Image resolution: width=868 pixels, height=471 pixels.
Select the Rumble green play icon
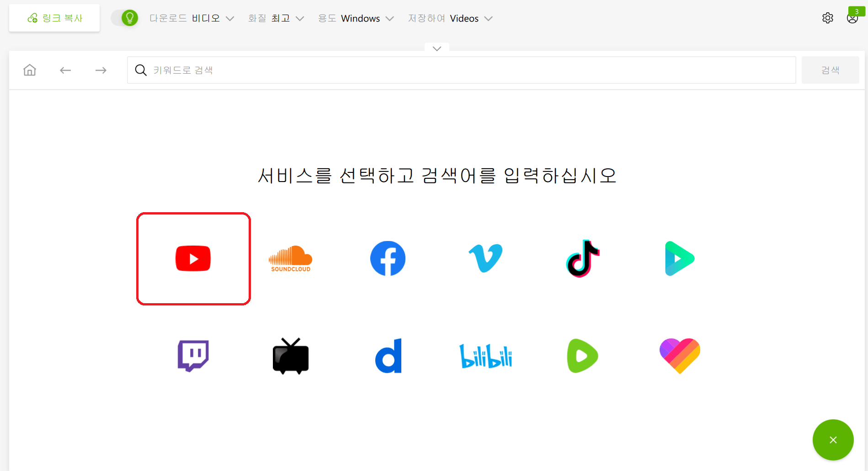[583, 356]
